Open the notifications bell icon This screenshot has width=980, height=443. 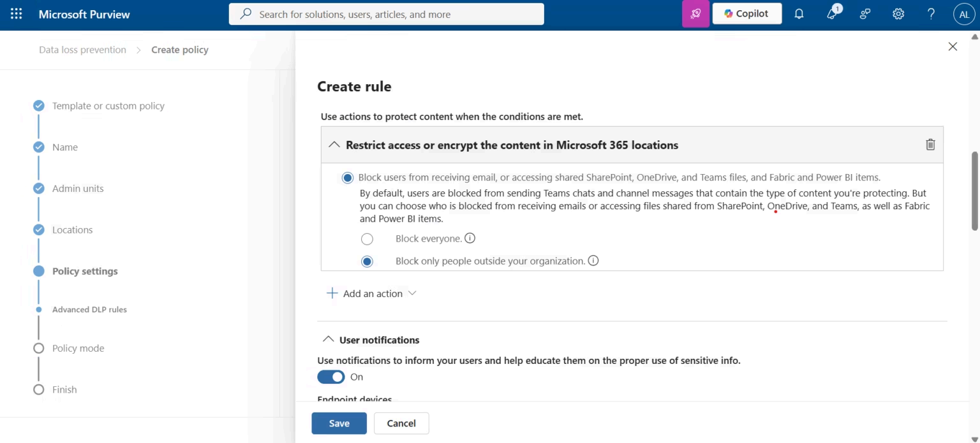click(x=799, y=14)
